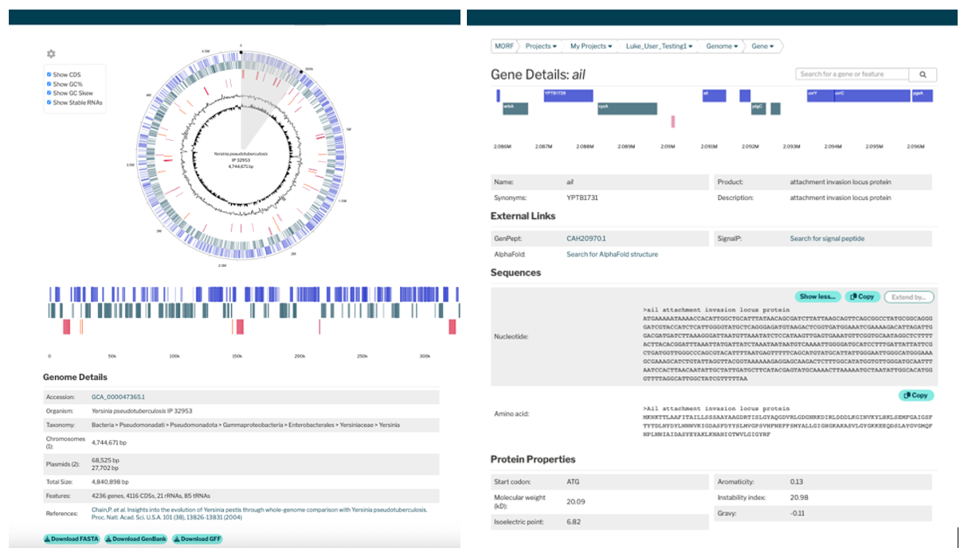The width and height of the screenshot is (964, 560).
Task: Click the Download FASTA button
Action: click(x=72, y=539)
